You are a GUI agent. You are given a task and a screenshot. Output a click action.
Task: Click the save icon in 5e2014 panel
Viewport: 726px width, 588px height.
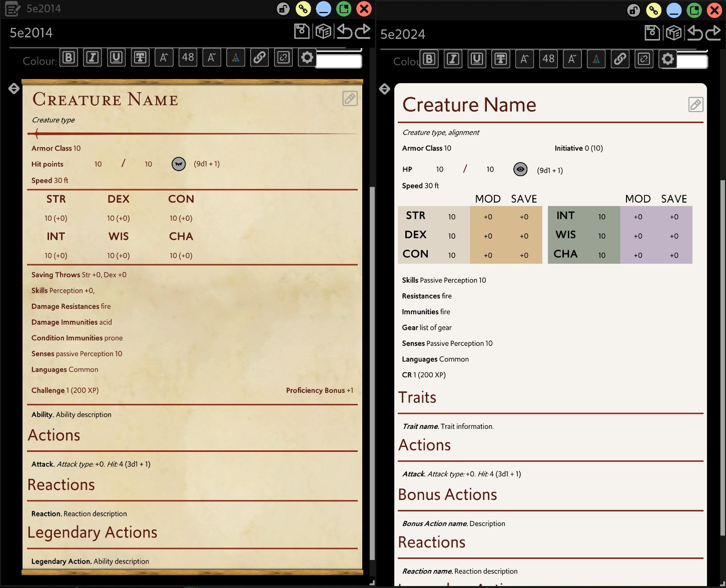[302, 32]
